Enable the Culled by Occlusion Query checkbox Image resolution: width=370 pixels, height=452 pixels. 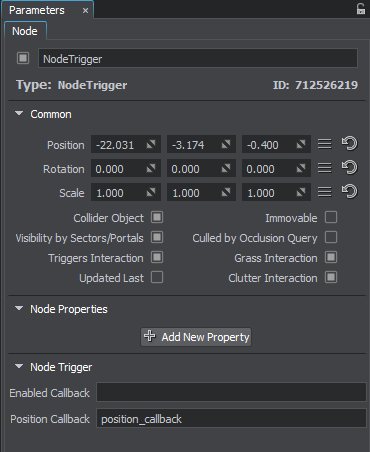[331, 237]
